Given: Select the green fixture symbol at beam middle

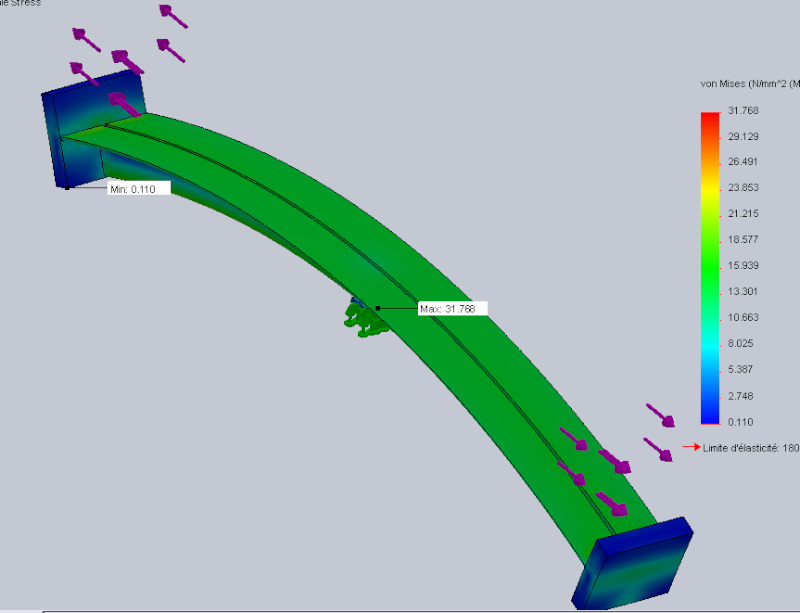Looking at the screenshot, I should tap(365, 319).
